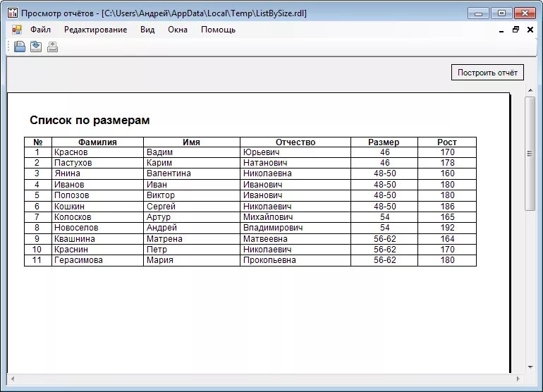Select the surname cell Краснин

point(97,250)
